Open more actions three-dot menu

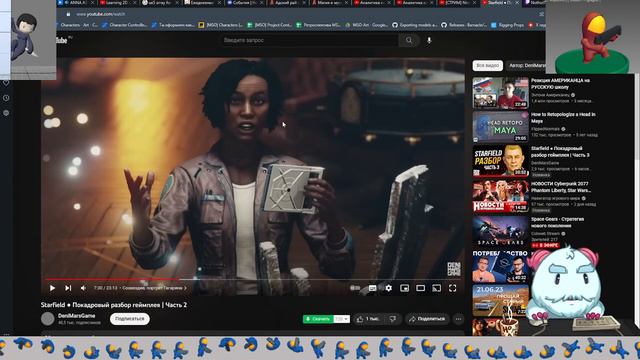458,319
